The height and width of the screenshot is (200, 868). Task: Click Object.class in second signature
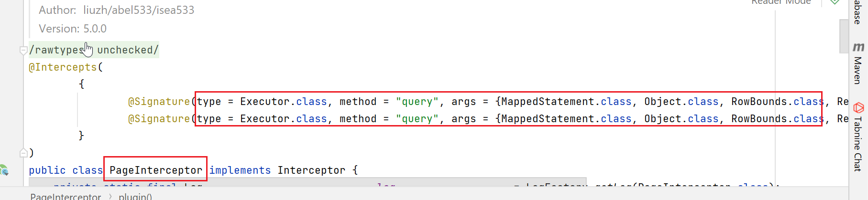[x=681, y=119]
